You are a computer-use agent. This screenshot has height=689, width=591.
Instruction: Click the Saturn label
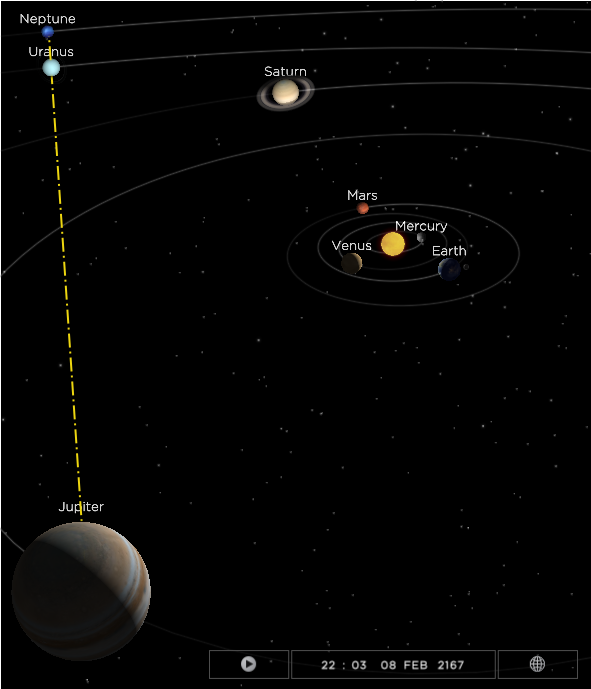(285, 71)
